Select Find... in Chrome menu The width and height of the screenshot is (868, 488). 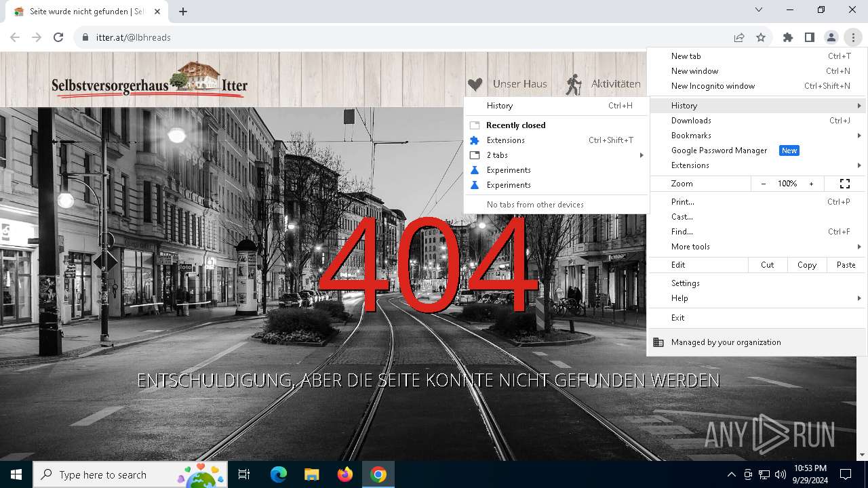[x=757, y=232]
